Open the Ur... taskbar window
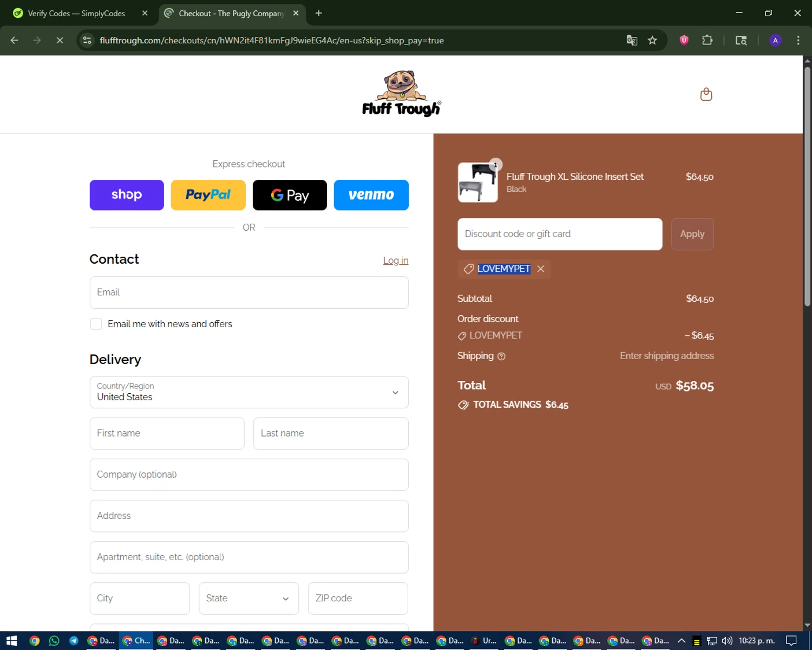The height and width of the screenshot is (650, 812). pyautogui.click(x=484, y=641)
